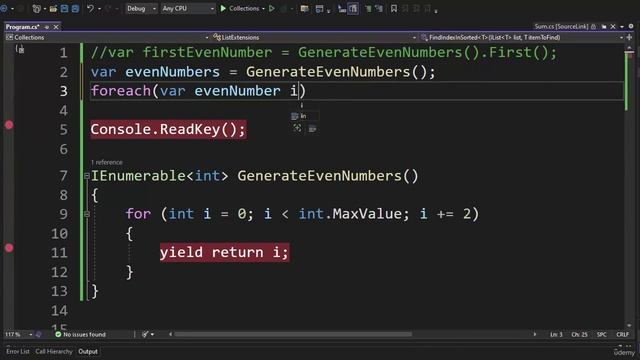Viewport: 640px width, 360px height.
Task: Click the evenNumbers variable on line 2
Action: [172, 72]
